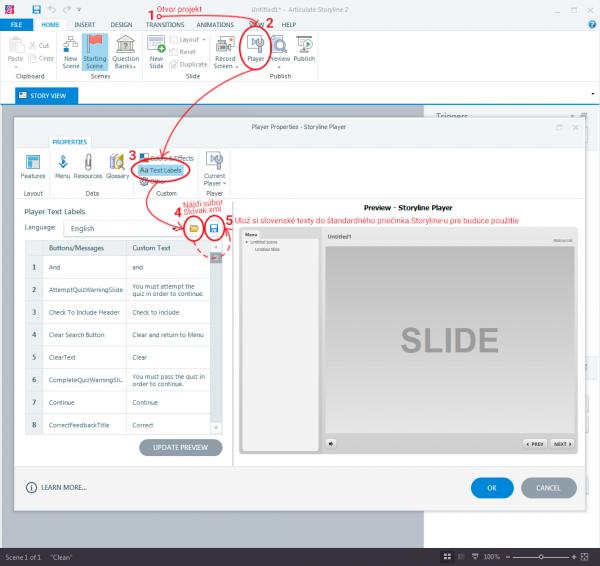
Task: Open the Resources settings
Action: pos(88,166)
